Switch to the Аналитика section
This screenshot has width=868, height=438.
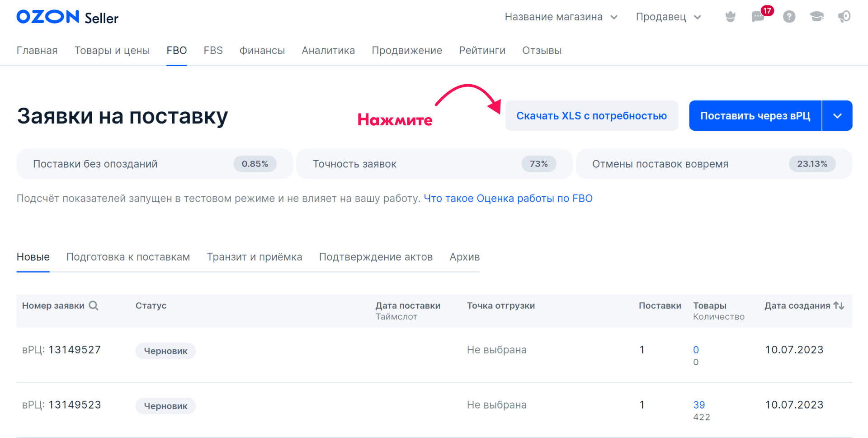coord(328,51)
